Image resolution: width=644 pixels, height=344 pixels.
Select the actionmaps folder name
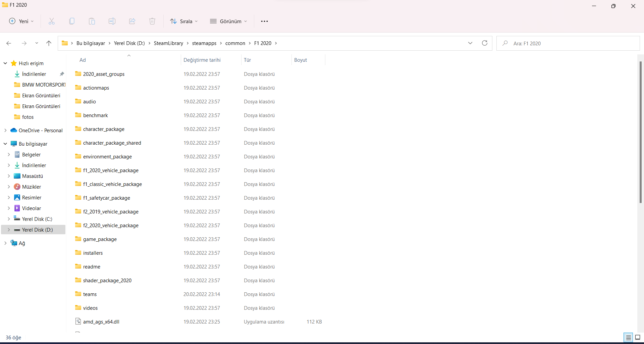96,88
